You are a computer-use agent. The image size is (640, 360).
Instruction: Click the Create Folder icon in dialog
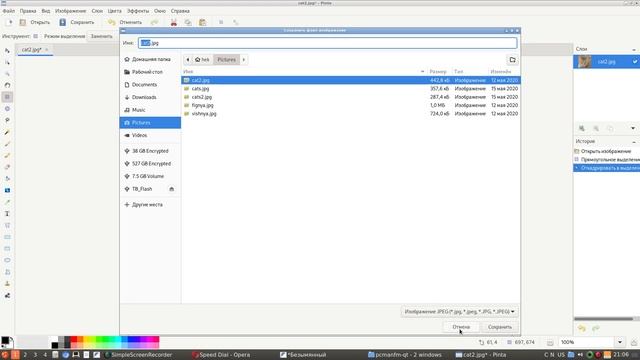[x=512, y=60]
